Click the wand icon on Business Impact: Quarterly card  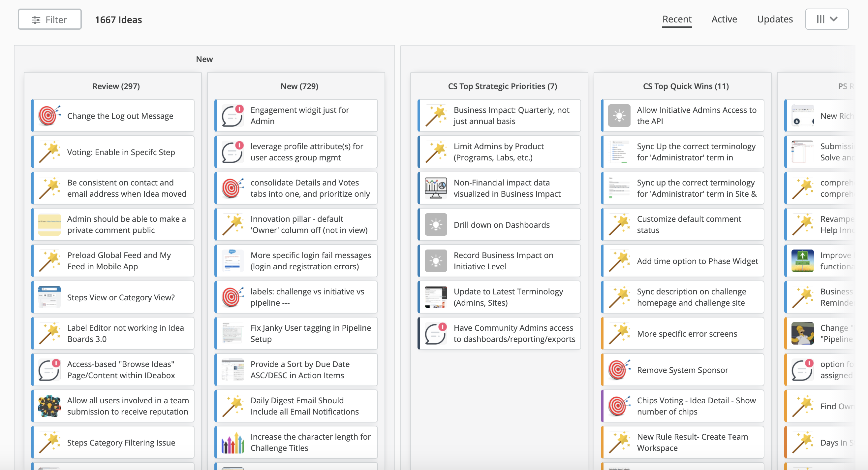(x=436, y=116)
